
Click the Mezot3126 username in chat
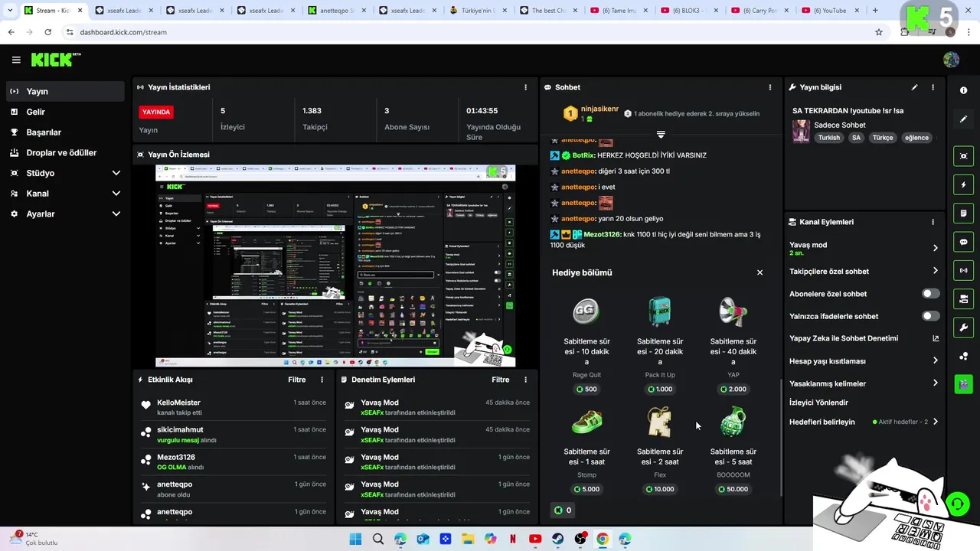pos(602,234)
